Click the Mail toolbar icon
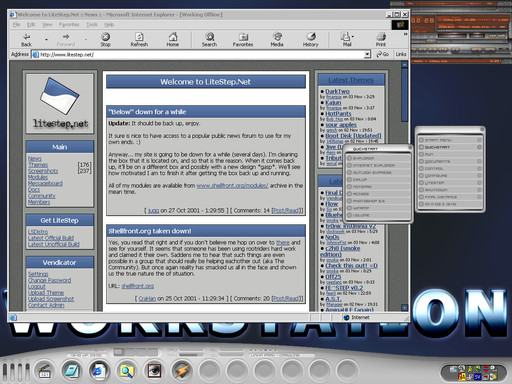This screenshot has width=512, height=384. tap(345, 40)
